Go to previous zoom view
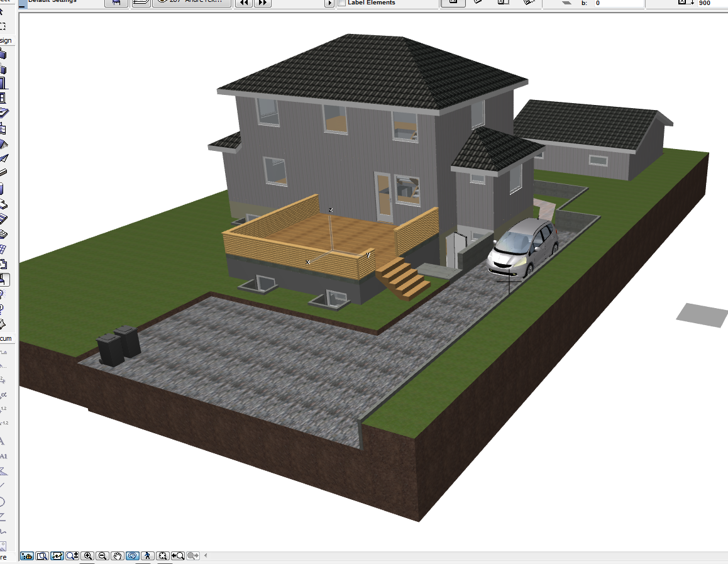The height and width of the screenshot is (564, 728). pos(178,556)
